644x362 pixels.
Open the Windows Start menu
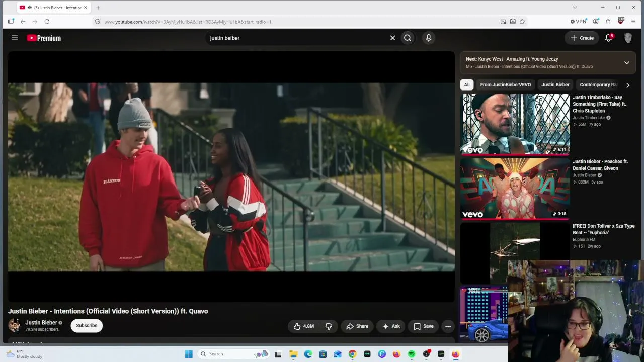pos(189,354)
